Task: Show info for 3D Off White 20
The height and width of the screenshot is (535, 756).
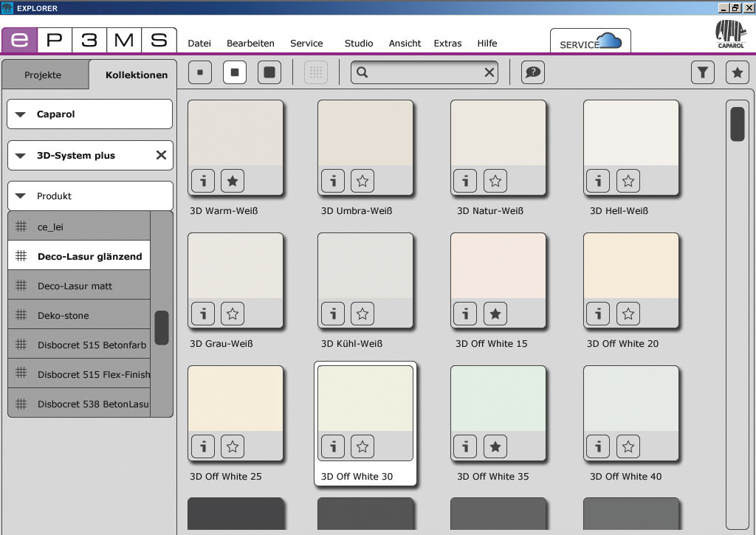Action: pyautogui.click(x=598, y=314)
